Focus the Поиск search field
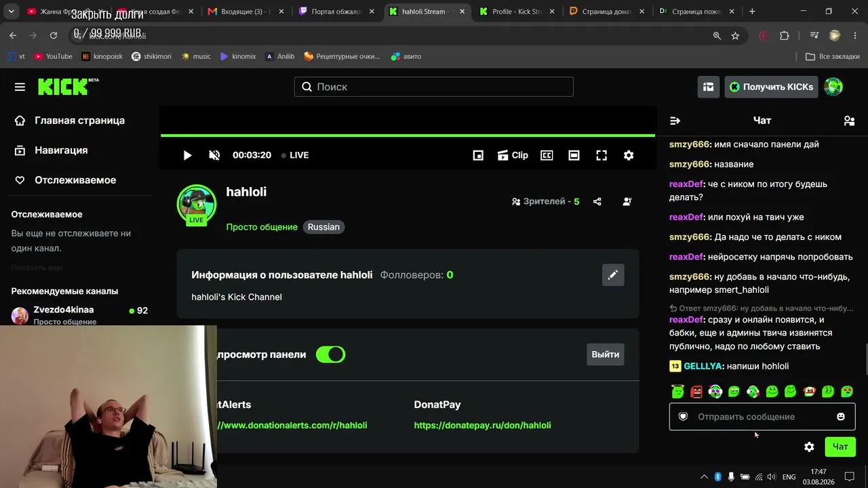 click(434, 87)
